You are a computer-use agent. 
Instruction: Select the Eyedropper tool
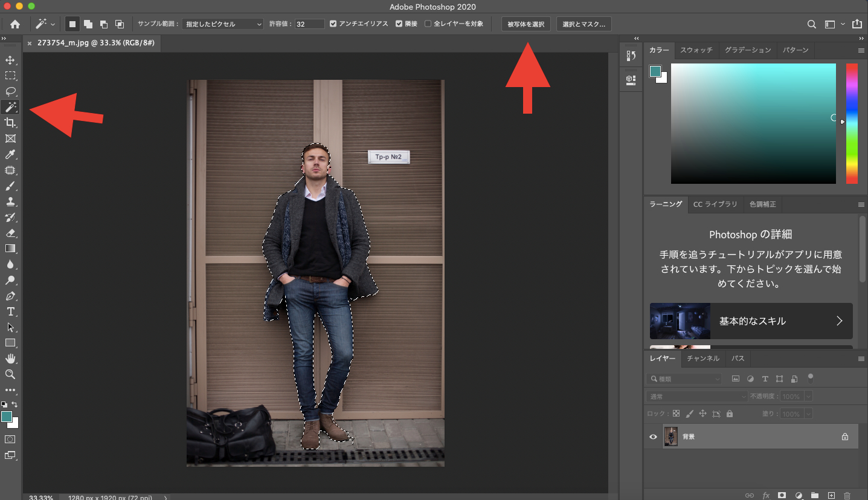tap(10, 155)
